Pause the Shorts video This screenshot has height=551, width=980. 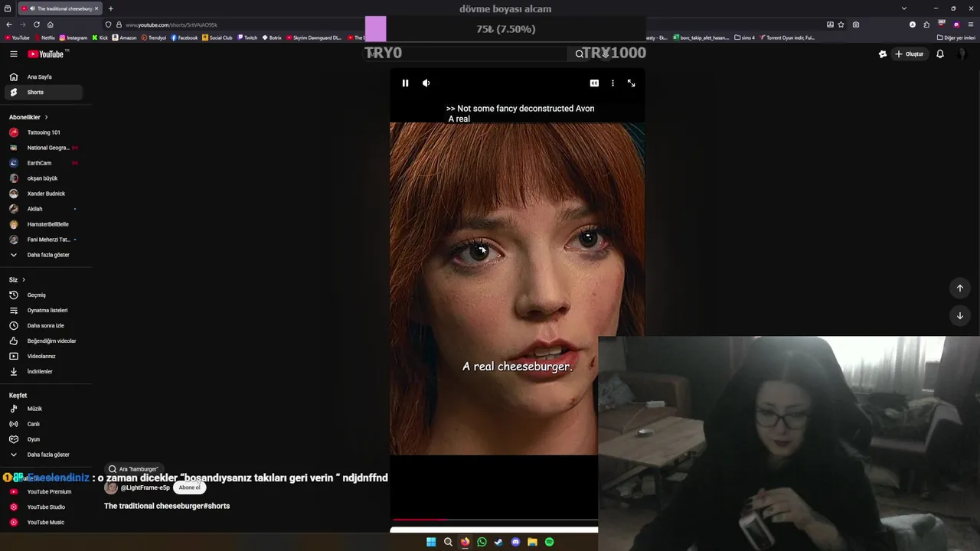pyautogui.click(x=405, y=83)
